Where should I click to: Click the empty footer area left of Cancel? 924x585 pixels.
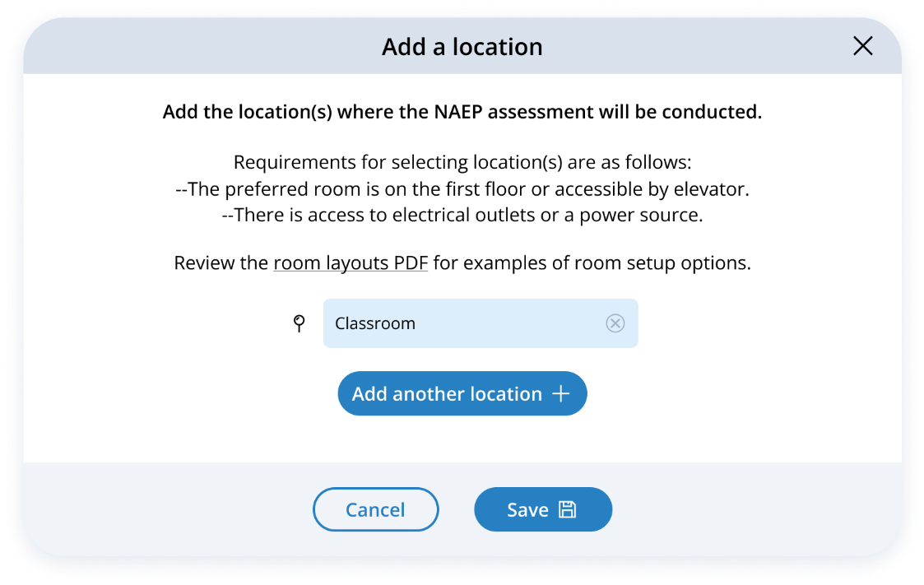(165, 509)
